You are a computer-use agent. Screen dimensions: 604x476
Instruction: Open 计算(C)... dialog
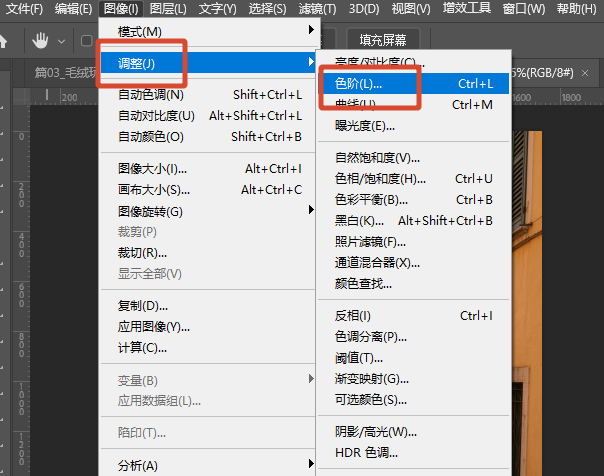(x=208, y=348)
